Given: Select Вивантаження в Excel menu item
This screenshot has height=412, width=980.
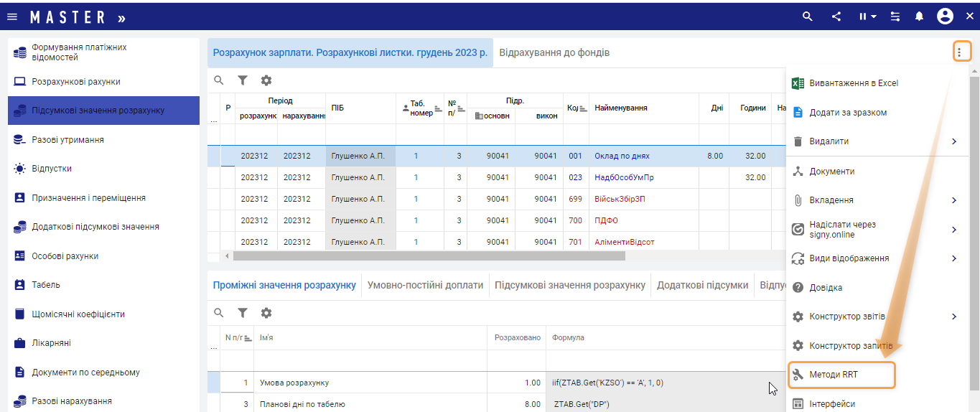Looking at the screenshot, I should pyautogui.click(x=853, y=83).
